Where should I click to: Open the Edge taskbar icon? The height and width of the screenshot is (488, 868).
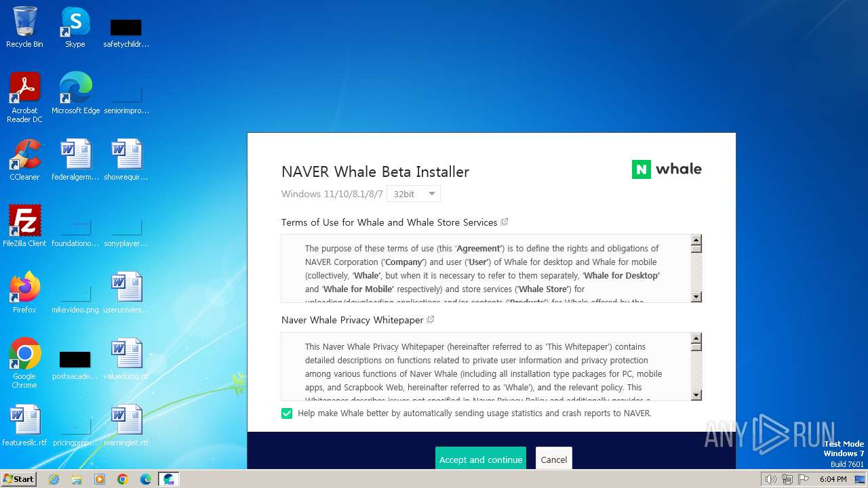coord(146,479)
